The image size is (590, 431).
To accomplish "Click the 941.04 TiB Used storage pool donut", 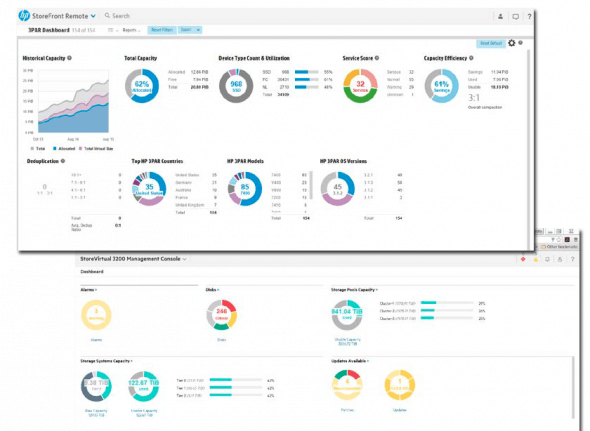I will tap(347, 315).
